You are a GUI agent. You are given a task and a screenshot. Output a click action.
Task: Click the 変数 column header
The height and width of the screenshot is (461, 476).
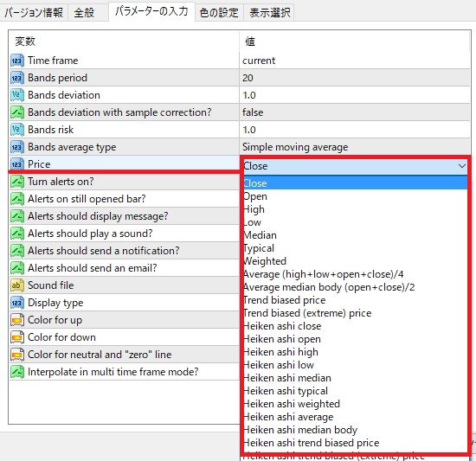(25, 42)
